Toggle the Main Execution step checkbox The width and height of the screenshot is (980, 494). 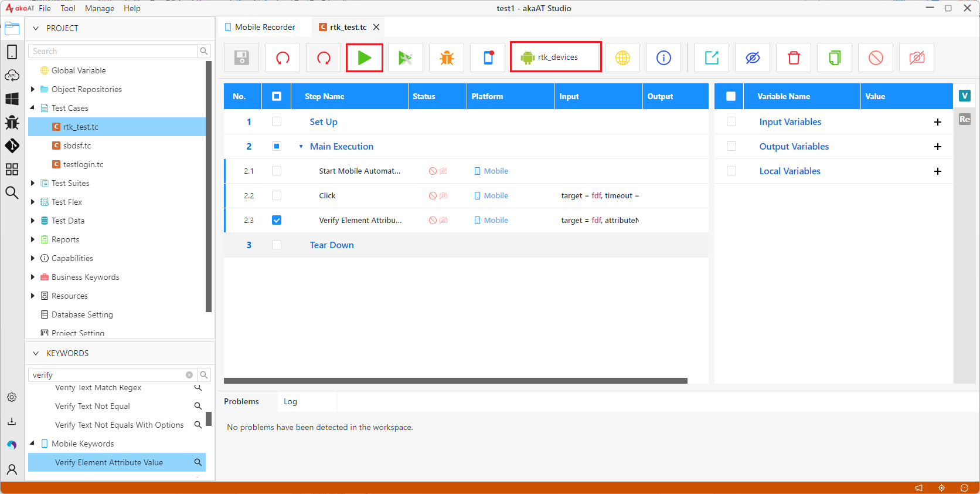coord(277,146)
